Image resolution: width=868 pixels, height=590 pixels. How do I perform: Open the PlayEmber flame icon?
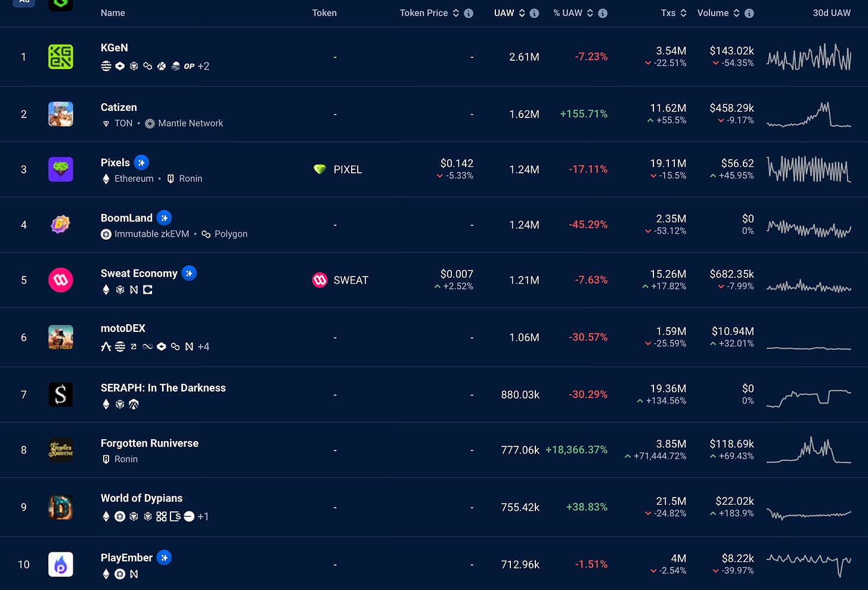pos(60,564)
